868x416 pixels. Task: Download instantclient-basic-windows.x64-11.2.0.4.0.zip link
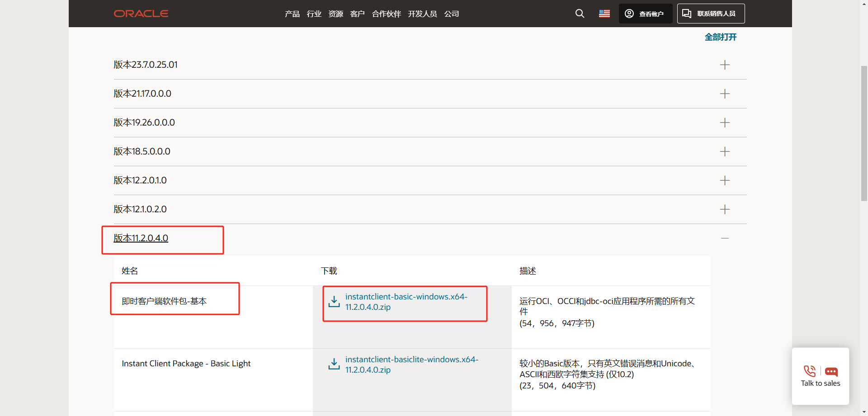[x=406, y=301]
